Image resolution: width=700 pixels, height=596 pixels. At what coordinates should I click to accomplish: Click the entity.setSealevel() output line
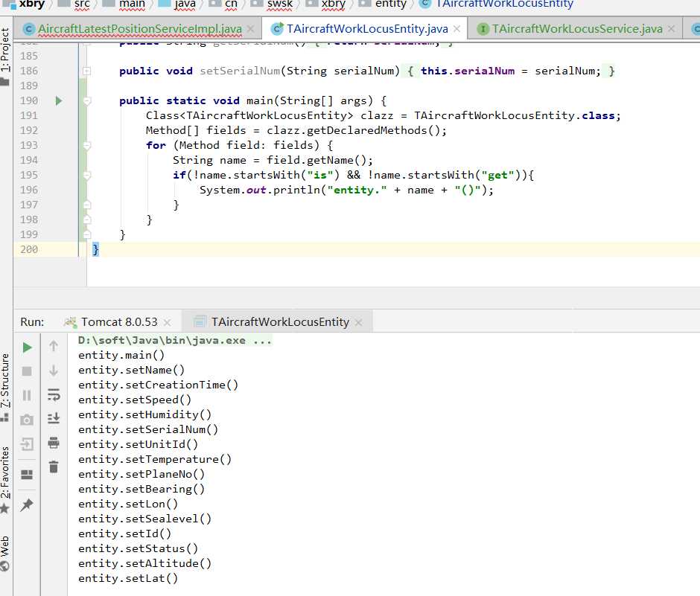[x=144, y=519]
